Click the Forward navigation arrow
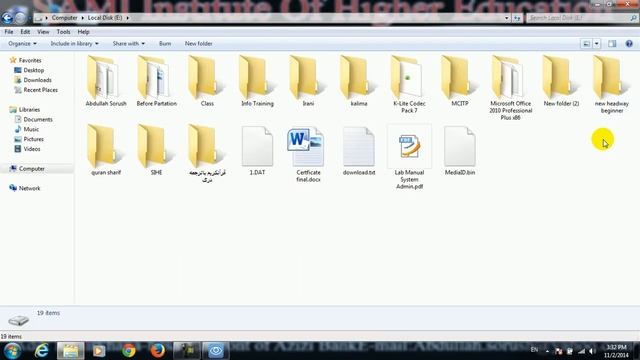 coord(20,18)
